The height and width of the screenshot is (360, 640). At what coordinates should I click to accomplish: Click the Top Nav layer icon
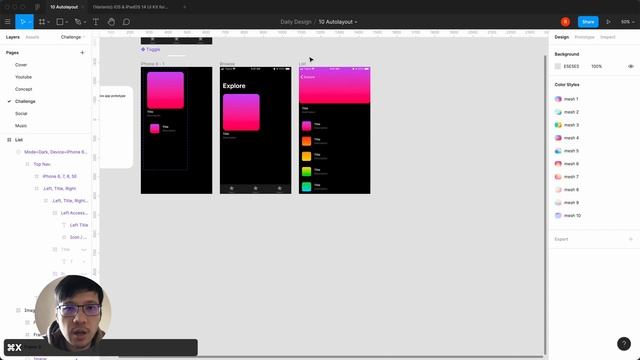point(27,164)
